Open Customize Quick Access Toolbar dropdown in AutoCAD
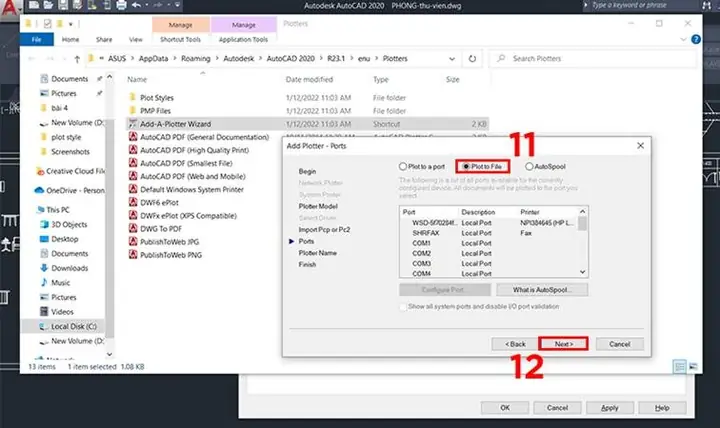This screenshot has width=720, height=428. pyautogui.click(x=177, y=6)
